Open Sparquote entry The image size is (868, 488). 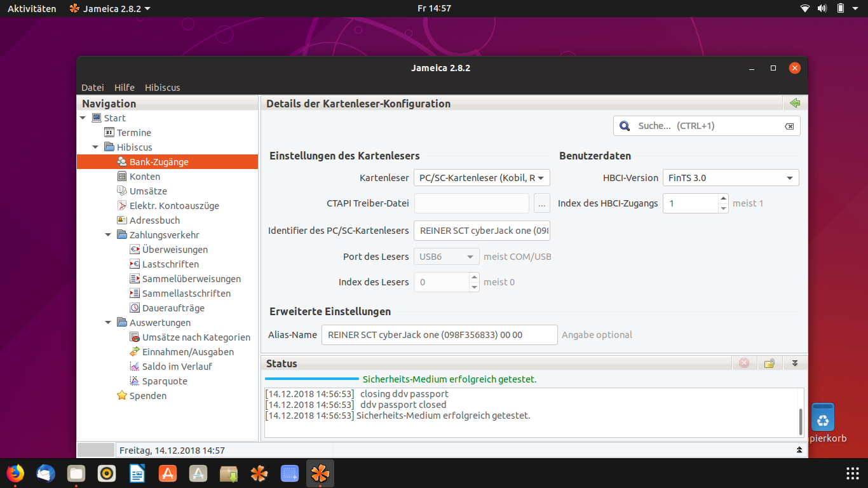pos(158,381)
